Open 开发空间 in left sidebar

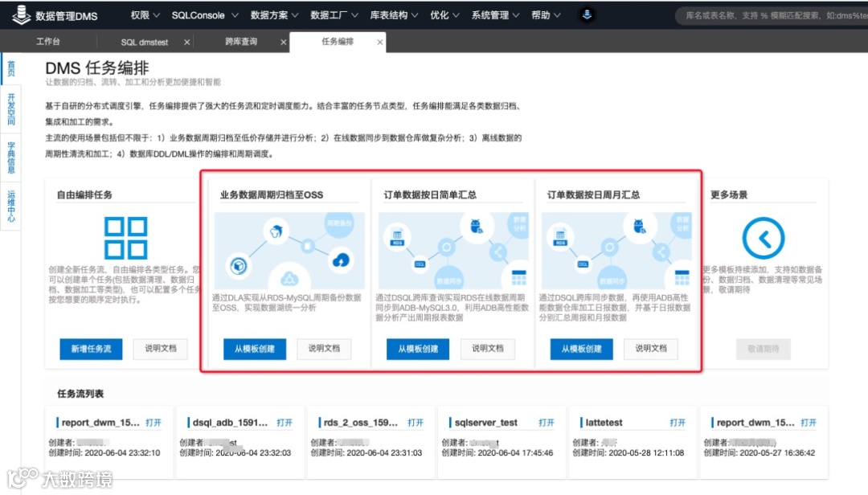click(x=11, y=109)
